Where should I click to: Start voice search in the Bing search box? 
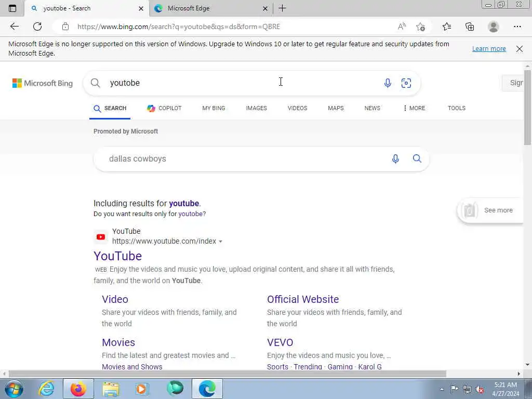click(388, 83)
